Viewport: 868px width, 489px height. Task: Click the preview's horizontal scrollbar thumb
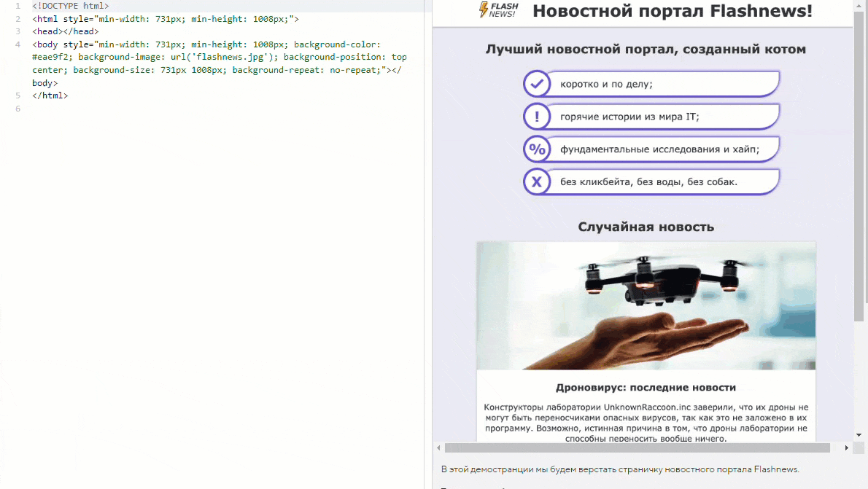(637, 447)
